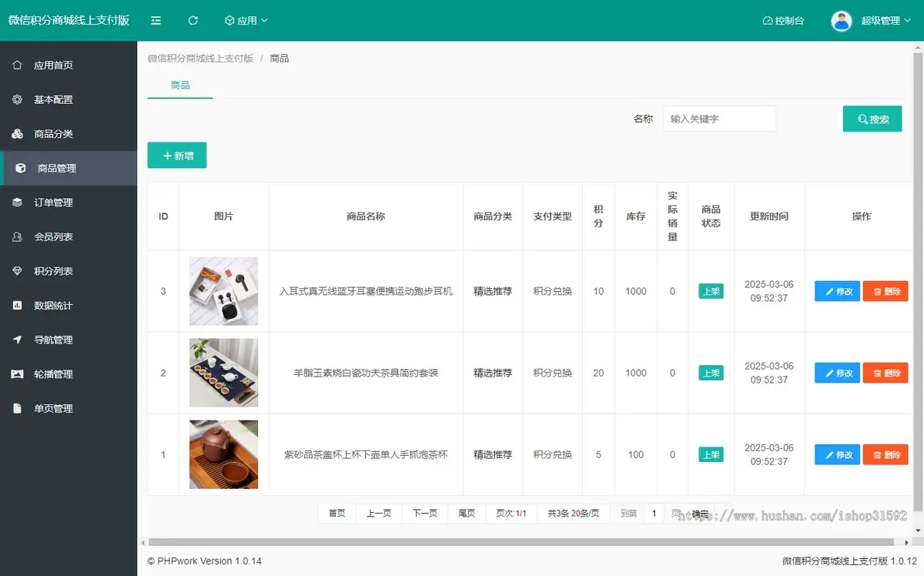Image resolution: width=924 pixels, height=576 pixels.
Task: Click the person icon beside 会员列表
Action: pyautogui.click(x=17, y=236)
